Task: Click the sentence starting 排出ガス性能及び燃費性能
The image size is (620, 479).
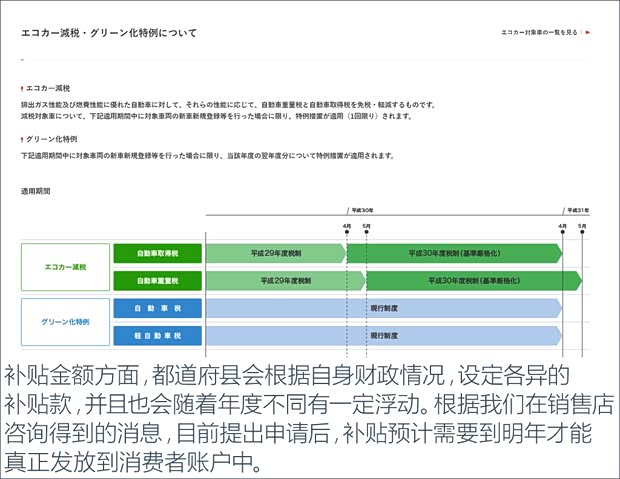Action: [229, 105]
